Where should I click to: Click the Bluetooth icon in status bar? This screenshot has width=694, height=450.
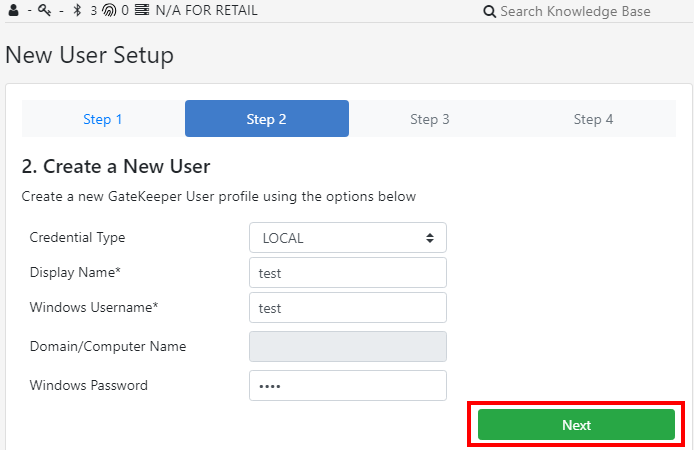(x=78, y=11)
